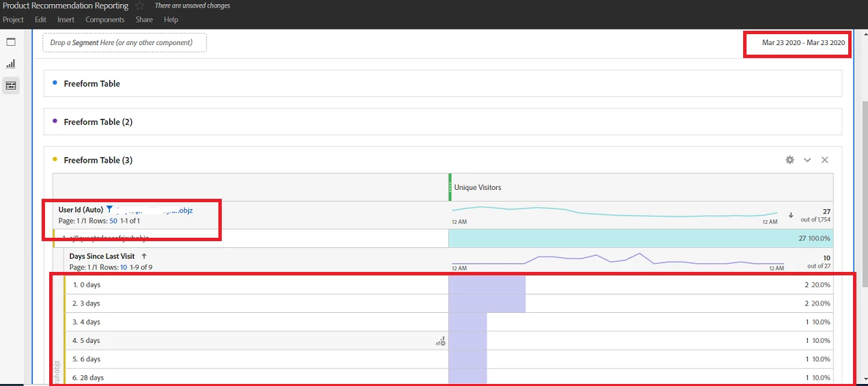Open Freeform Table (3) settings gear
868x386 pixels.
[x=790, y=160]
